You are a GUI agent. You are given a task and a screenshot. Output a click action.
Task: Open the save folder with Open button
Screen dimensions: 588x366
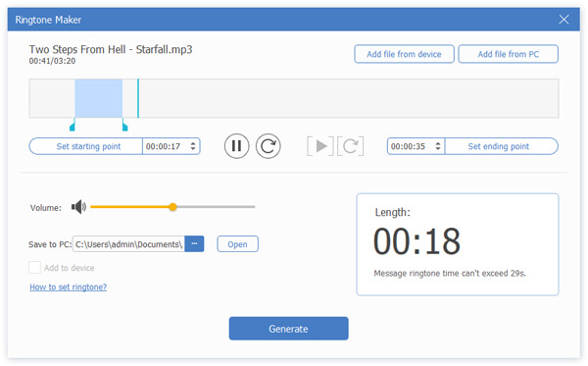click(237, 244)
